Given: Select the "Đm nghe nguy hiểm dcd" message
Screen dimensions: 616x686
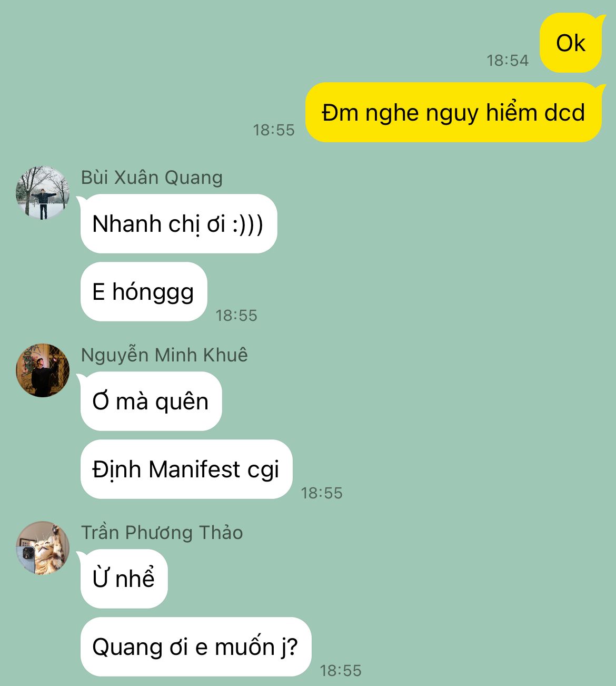Looking at the screenshot, I should point(453,112).
